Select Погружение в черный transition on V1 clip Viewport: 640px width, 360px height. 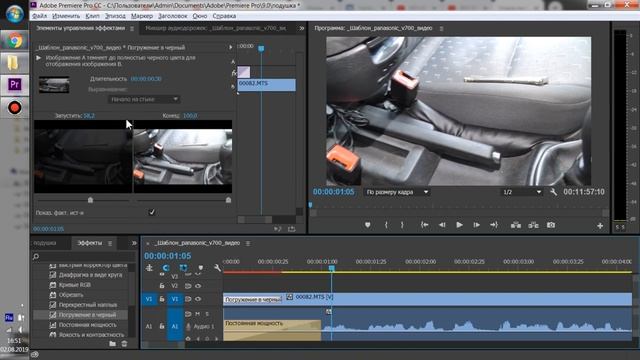click(x=253, y=299)
